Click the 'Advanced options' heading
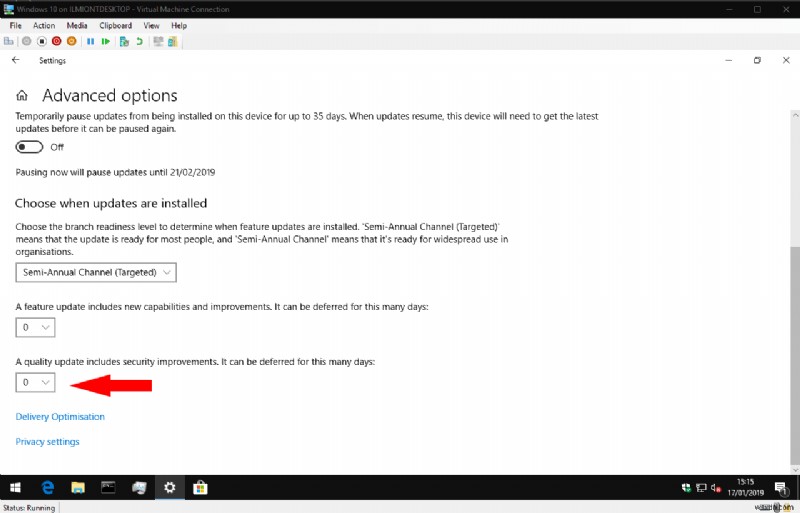This screenshot has width=800, height=513. click(x=110, y=95)
